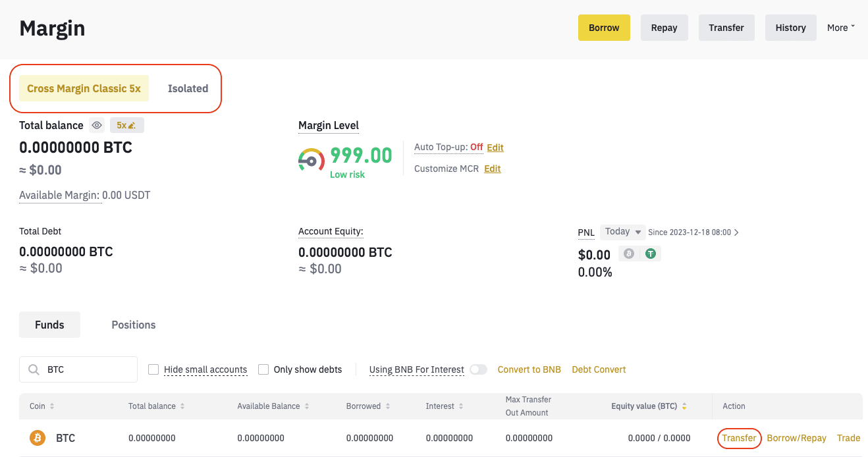
Task: Click Edit link next to Auto Top-up
Action: point(495,148)
